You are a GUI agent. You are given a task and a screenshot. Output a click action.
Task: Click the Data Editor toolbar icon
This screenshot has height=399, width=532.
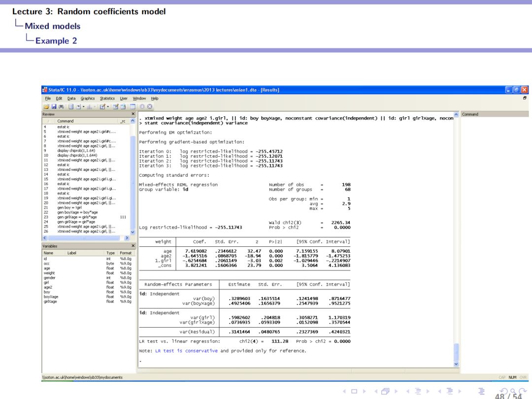point(115,106)
